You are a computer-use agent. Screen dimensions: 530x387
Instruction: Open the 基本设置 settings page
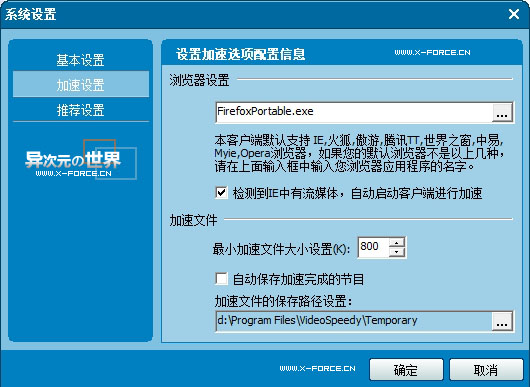point(80,60)
